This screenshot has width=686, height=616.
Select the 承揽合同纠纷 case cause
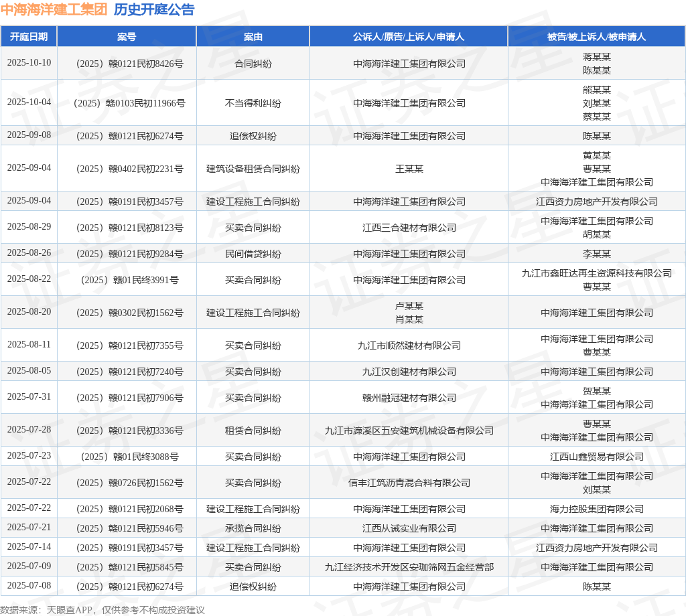(x=253, y=528)
